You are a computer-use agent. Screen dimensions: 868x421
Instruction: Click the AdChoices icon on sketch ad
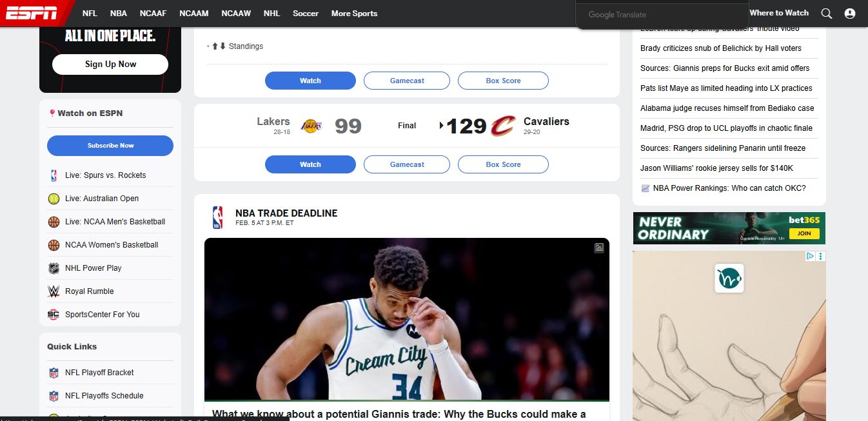(x=811, y=256)
